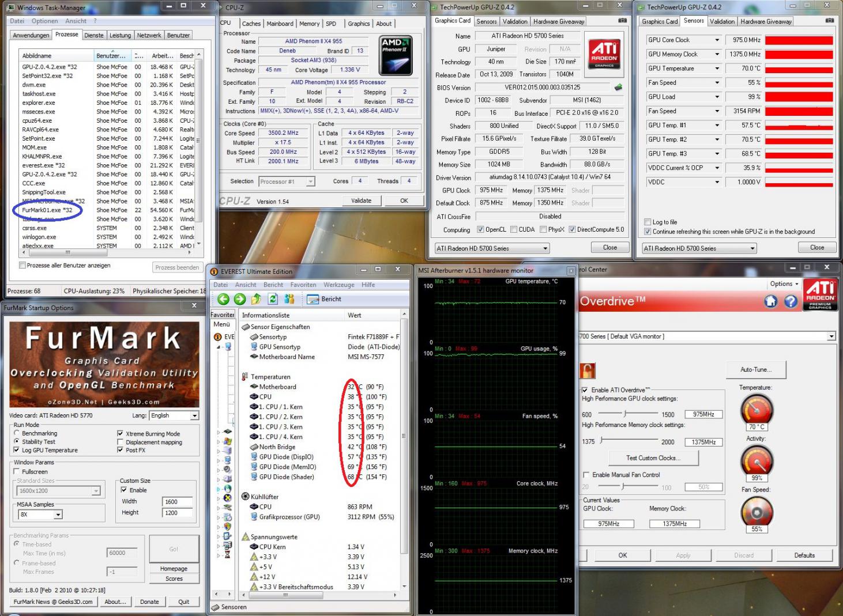Click the EVEREST orange info root tree icon
Image resolution: width=843 pixels, height=616 pixels.
point(218,337)
